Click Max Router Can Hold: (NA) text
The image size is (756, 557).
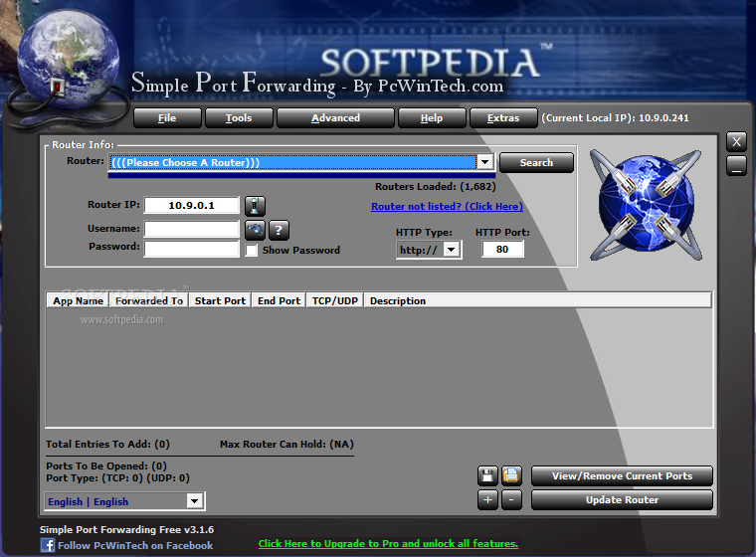pyautogui.click(x=286, y=445)
